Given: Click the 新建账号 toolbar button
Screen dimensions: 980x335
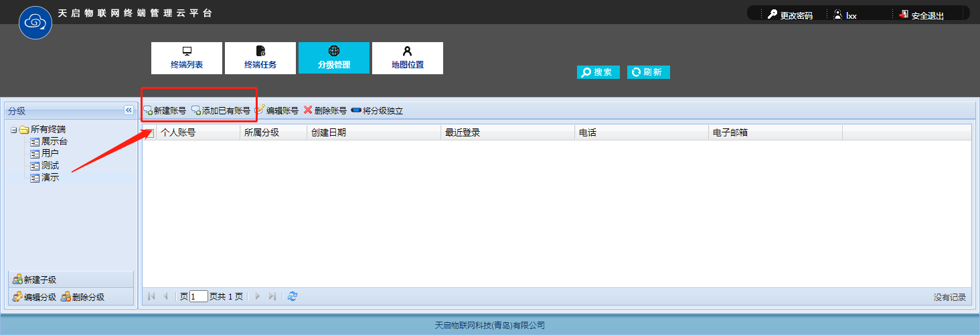Looking at the screenshot, I should coord(165,111).
